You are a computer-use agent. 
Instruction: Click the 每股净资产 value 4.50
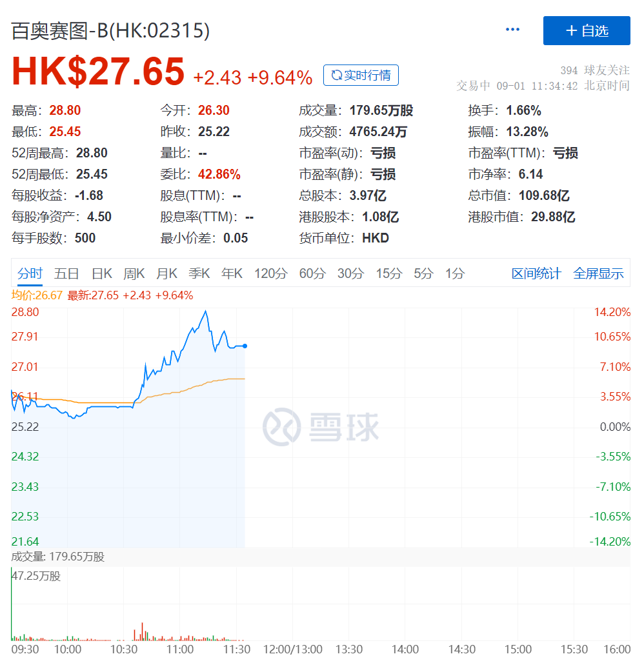pos(99,217)
